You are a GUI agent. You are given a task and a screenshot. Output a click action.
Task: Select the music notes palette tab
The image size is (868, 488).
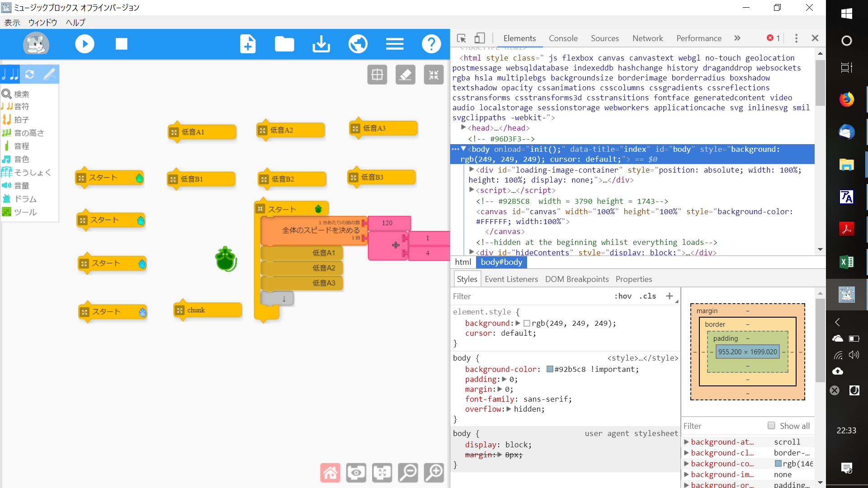tap(10, 74)
